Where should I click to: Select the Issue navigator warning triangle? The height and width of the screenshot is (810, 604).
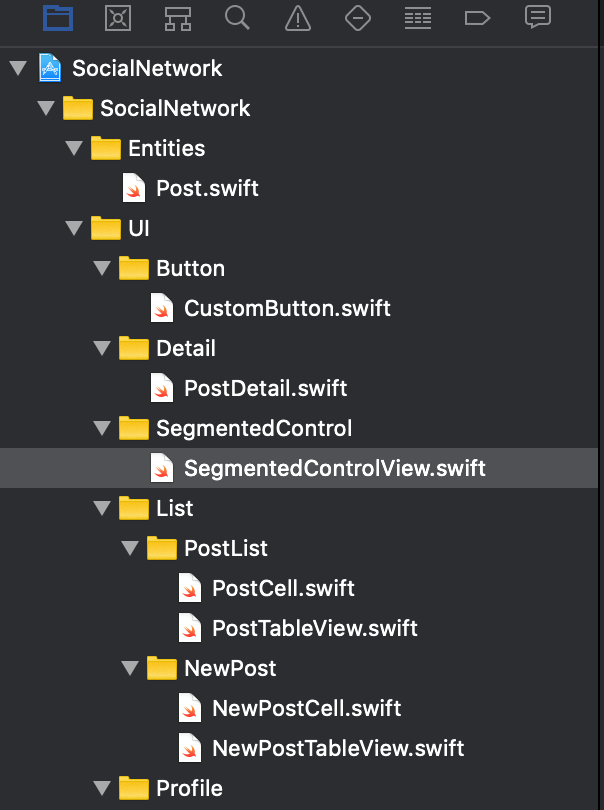click(298, 18)
